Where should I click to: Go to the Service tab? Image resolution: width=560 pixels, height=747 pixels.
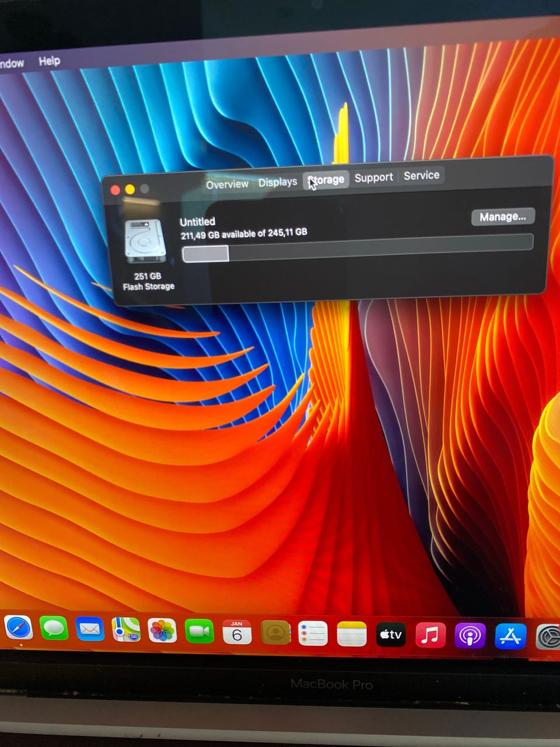coord(421,175)
